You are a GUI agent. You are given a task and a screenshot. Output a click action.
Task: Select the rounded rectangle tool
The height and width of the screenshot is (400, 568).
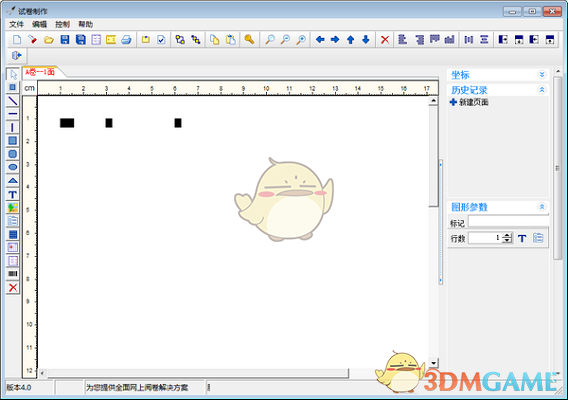pos(13,154)
